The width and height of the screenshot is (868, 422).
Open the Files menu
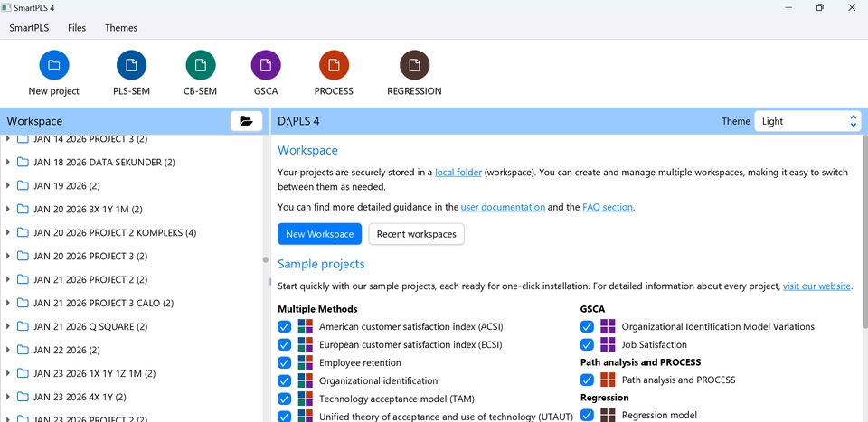(x=77, y=28)
